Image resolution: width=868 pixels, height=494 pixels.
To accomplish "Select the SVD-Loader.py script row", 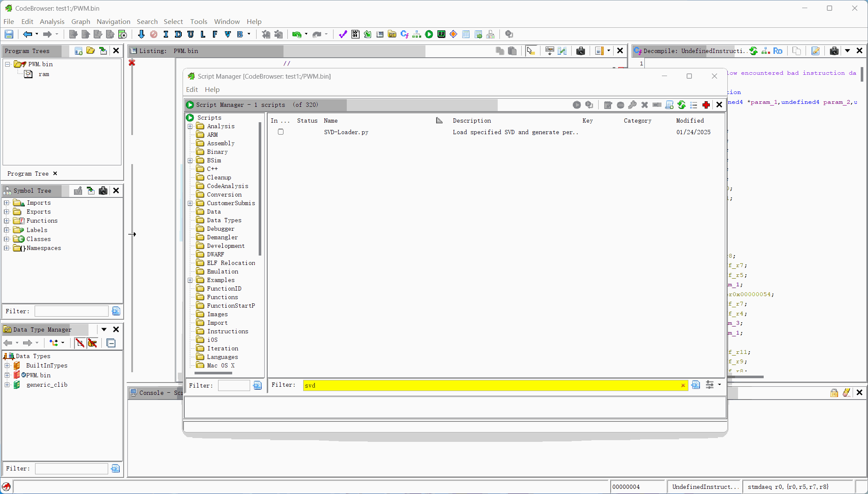I will coord(346,132).
